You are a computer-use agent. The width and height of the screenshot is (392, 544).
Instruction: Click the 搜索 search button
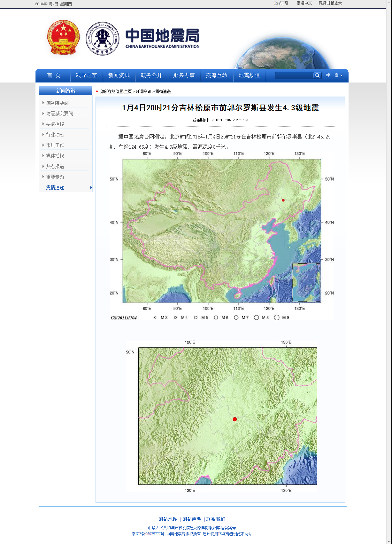pyautogui.click(x=334, y=75)
